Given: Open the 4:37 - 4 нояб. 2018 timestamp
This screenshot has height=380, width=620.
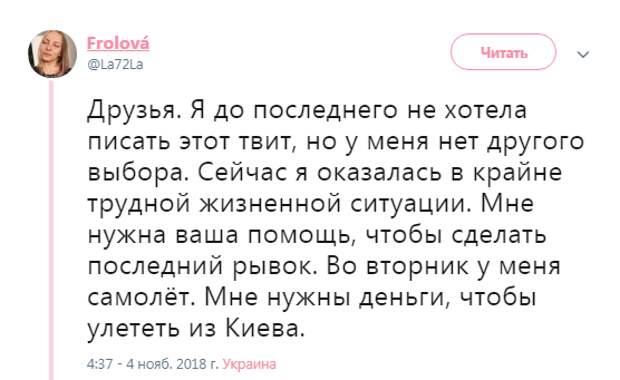Looking at the screenshot, I should [153, 364].
